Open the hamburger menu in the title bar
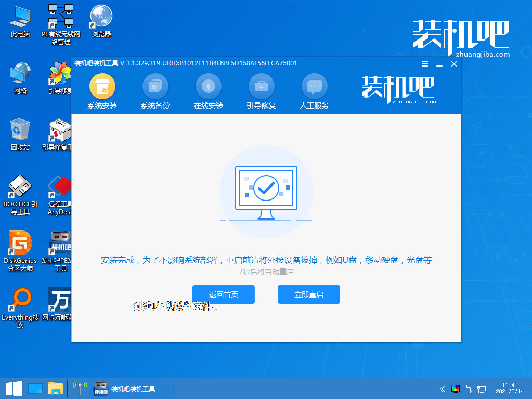 point(424,64)
